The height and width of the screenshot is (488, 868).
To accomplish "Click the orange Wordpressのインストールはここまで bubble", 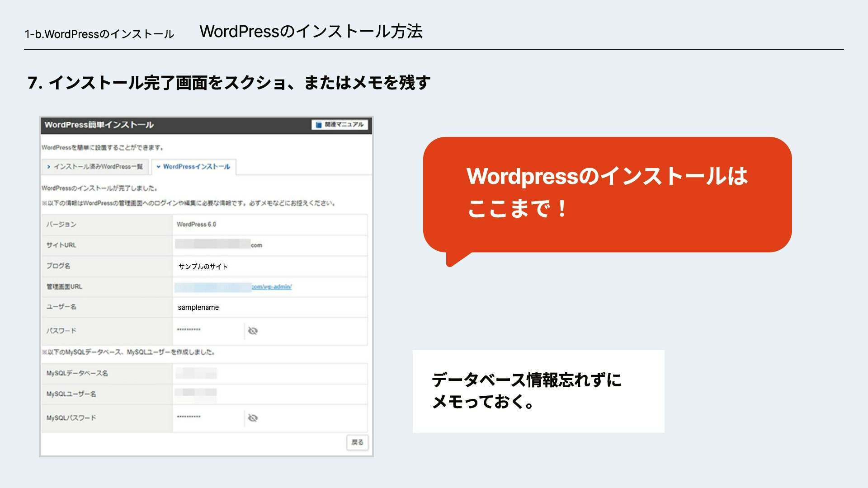I will click(x=607, y=194).
